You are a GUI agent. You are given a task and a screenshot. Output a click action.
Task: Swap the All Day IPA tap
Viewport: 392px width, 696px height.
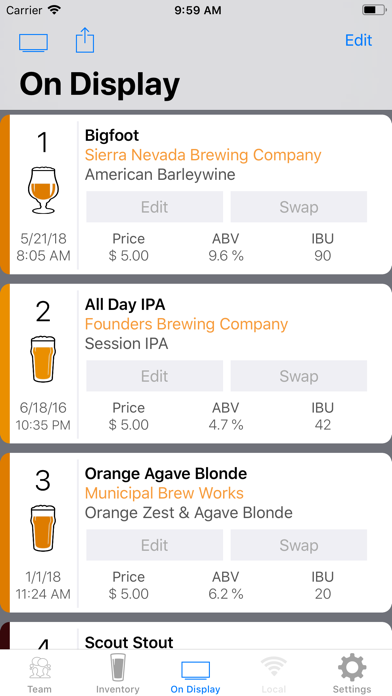(x=299, y=376)
